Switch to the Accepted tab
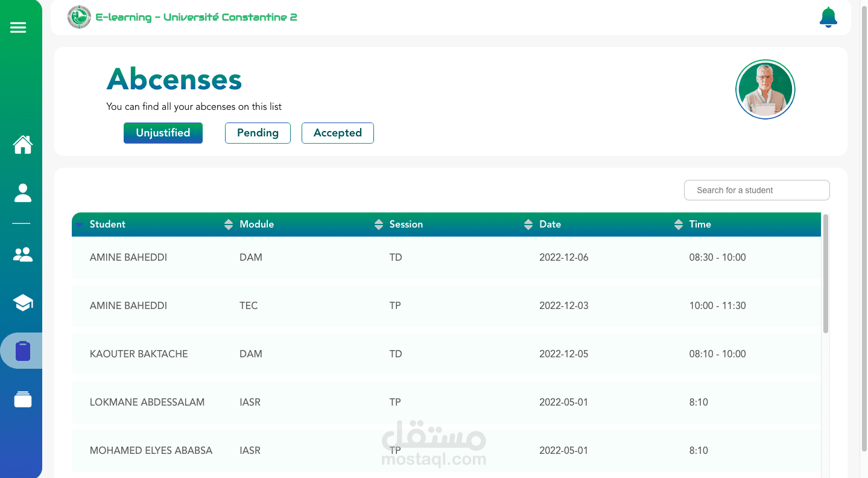Image resolution: width=868 pixels, height=478 pixels. [x=338, y=133]
